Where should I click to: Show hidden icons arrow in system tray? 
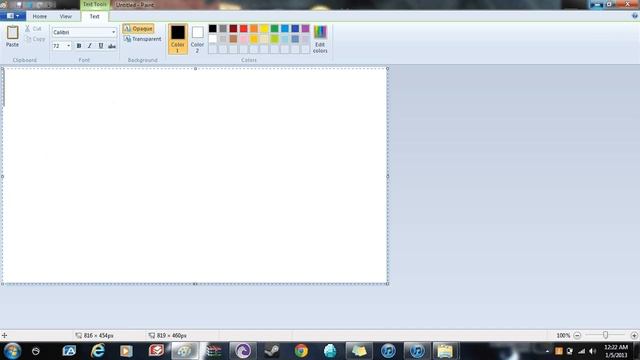click(x=547, y=351)
